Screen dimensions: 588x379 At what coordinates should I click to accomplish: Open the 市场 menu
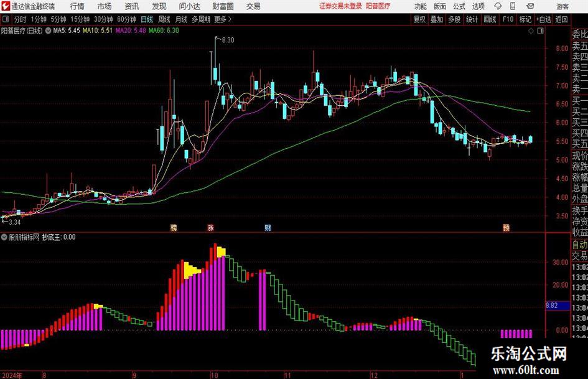[105, 6]
